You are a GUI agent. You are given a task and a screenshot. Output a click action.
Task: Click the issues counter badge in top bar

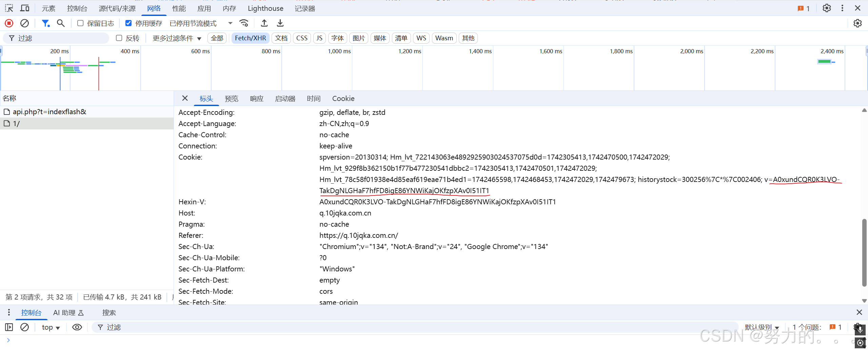click(x=804, y=8)
